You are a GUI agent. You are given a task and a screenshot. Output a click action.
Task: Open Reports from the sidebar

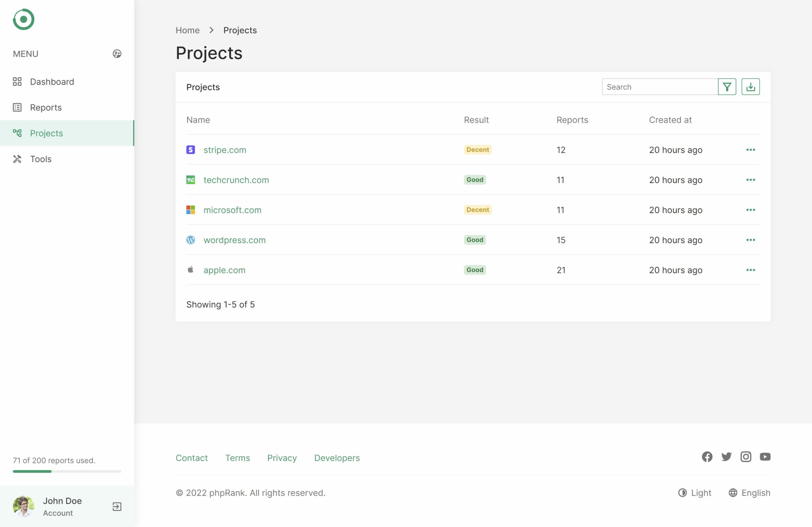tap(46, 108)
